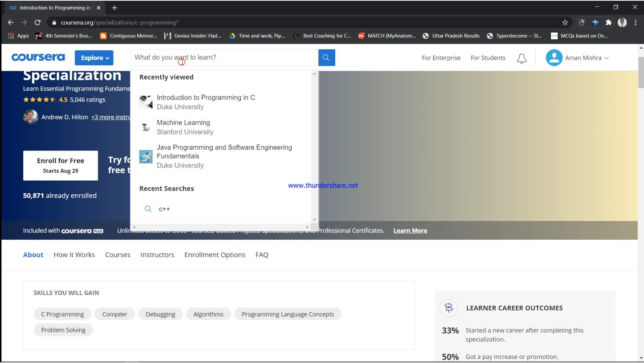The width and height of the screenshot is (644, 363).
Task: Switch to the Enrollment Options tab
Action: 215,255
